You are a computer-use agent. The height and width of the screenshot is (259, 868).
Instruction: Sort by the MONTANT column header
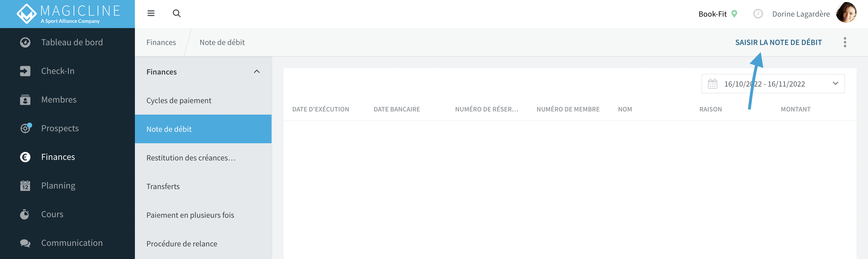click(796, 109)
